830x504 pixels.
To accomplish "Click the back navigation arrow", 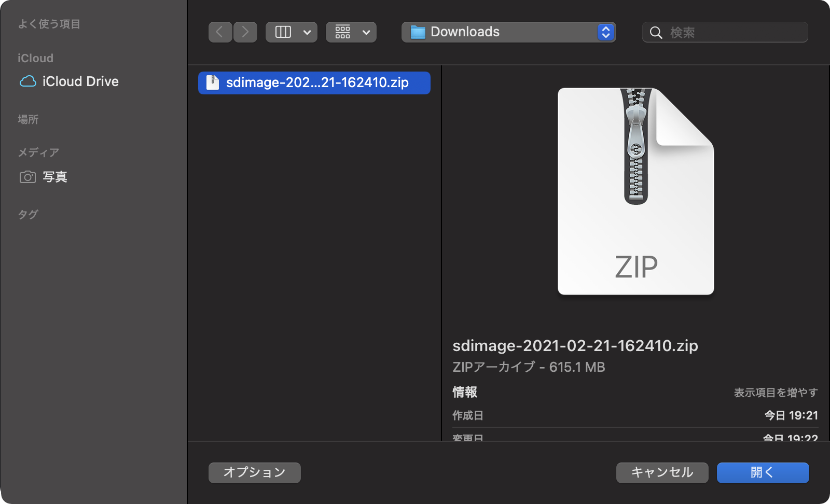I will (220, 32).
